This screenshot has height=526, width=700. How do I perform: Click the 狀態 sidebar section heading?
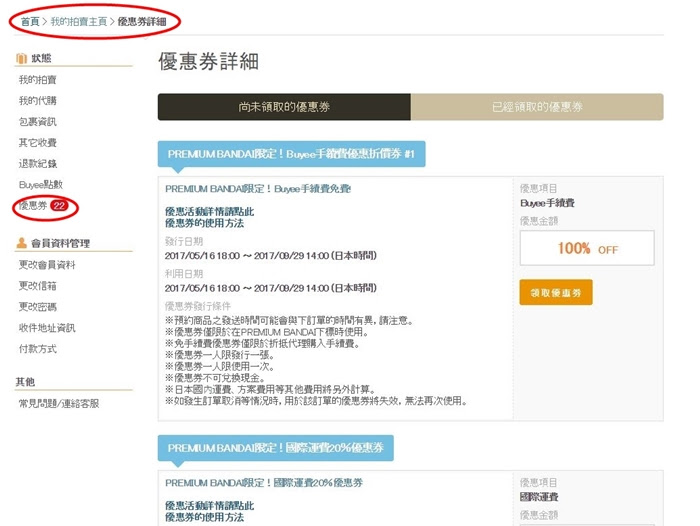click(41, 58)
